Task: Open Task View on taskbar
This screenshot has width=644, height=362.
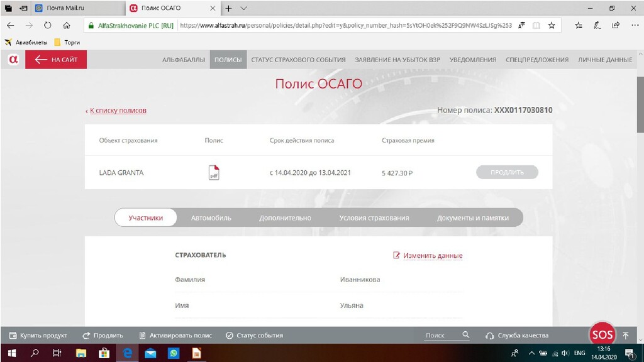Action: click(x=57, y=353)
